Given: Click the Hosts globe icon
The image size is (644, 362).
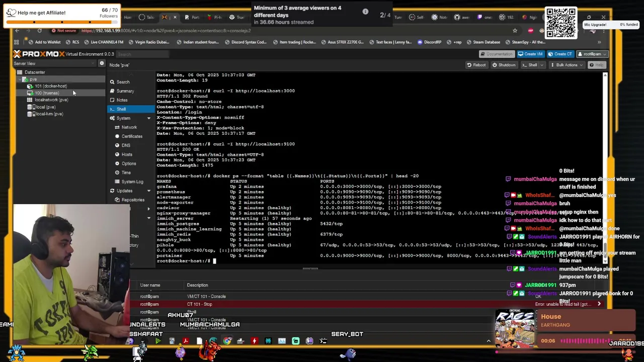Looking at the screenshot, I should point(117,154).
